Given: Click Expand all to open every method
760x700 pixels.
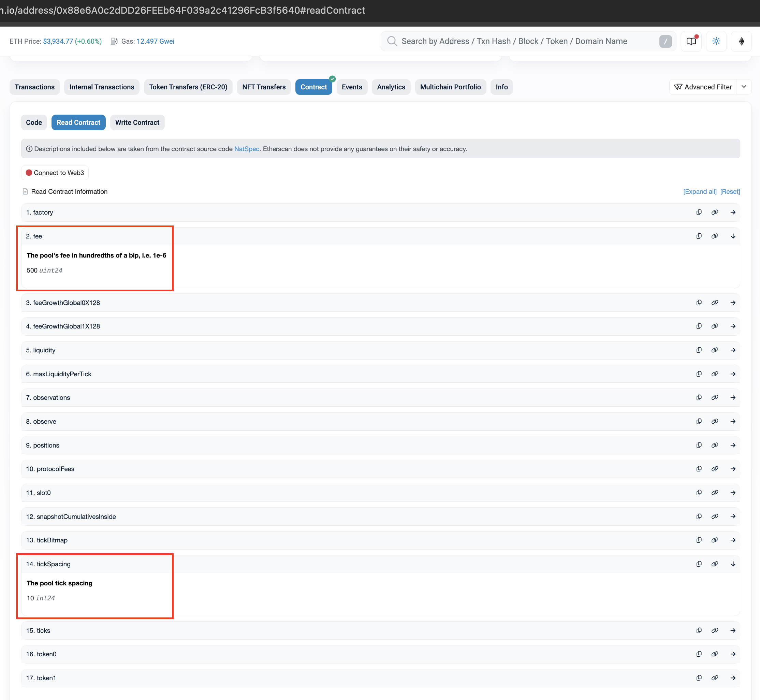Looking at the screenshot, I should [700, 191].
